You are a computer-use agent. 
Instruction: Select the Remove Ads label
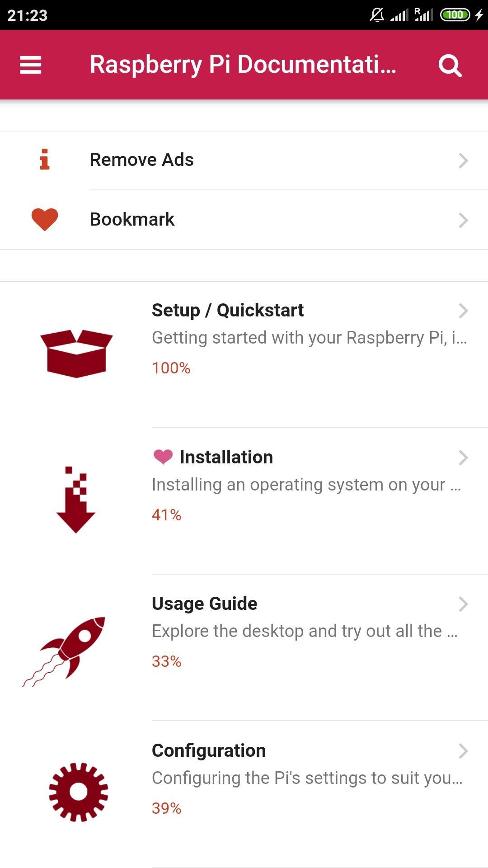point(141,160)
